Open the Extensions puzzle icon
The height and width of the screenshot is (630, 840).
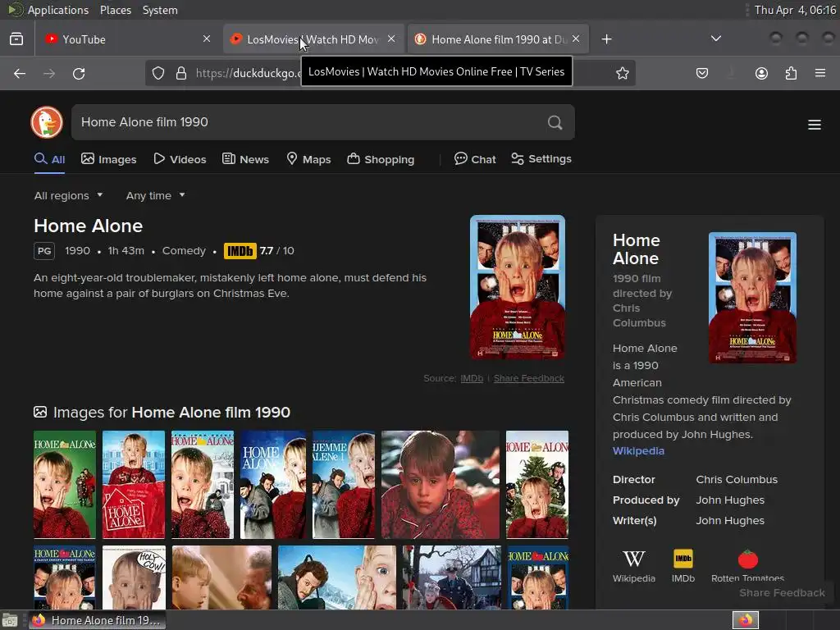(791, 73)
